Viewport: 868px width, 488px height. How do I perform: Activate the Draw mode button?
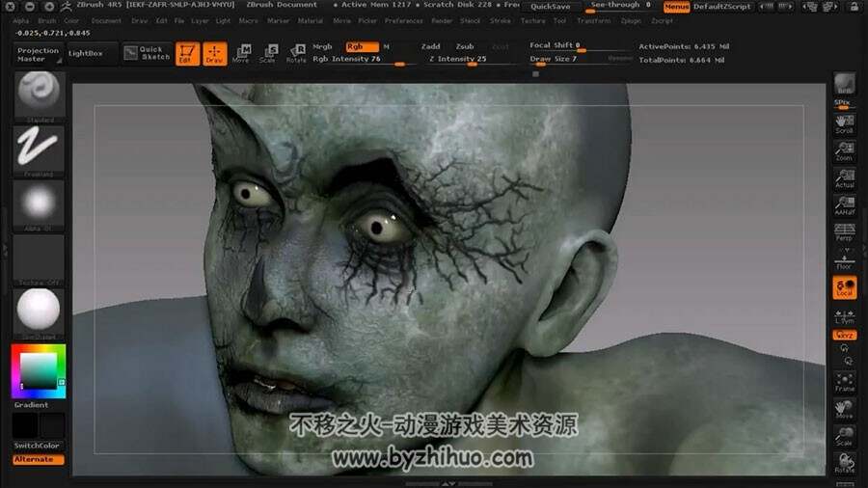(215, 54)
